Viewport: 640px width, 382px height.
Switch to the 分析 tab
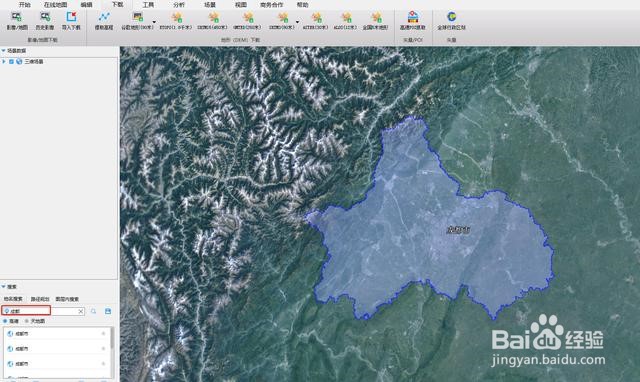179,4
